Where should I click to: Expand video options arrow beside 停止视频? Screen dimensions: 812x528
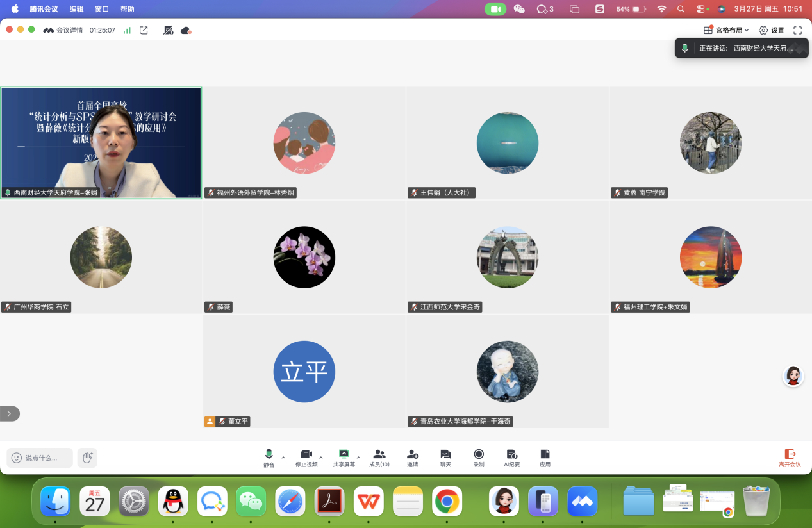point(321,458)
